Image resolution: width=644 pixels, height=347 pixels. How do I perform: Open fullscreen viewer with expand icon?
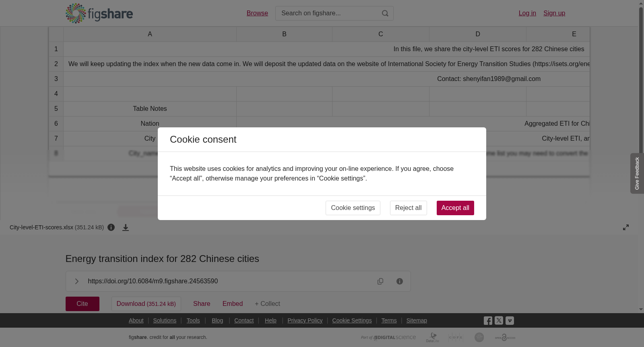(x=626, y=227)
